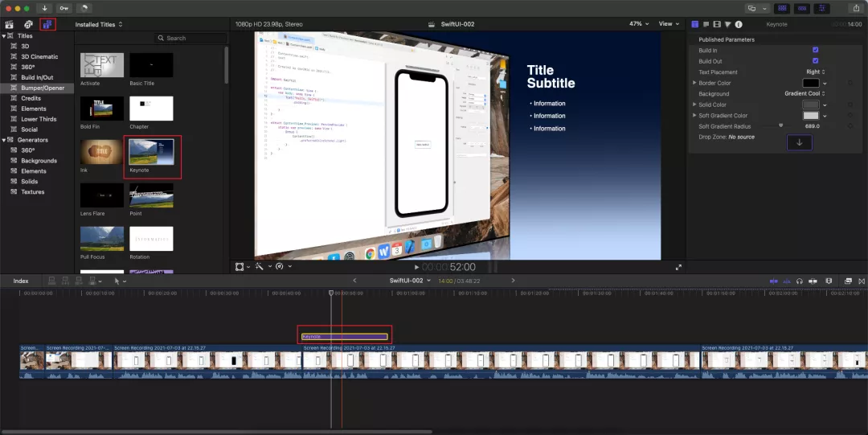Open the Keyword Editor key icon
868x435 pixels.
[x=64, y=8]
